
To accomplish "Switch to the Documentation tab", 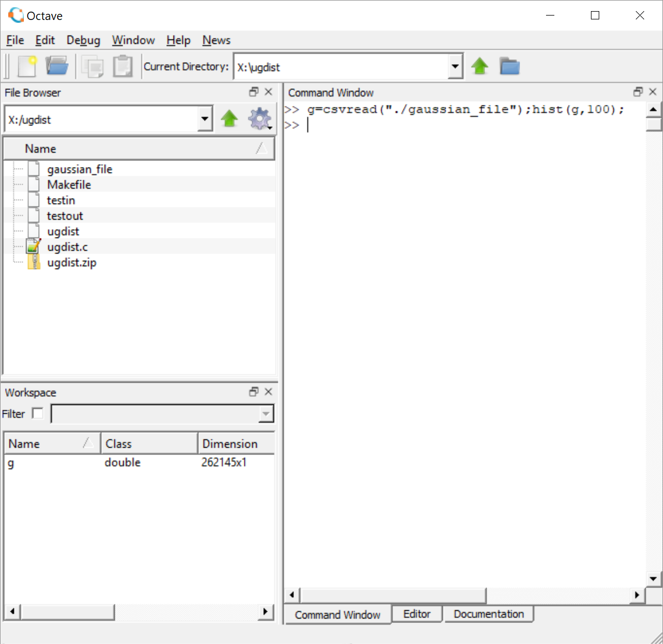I will pos(488,614).
